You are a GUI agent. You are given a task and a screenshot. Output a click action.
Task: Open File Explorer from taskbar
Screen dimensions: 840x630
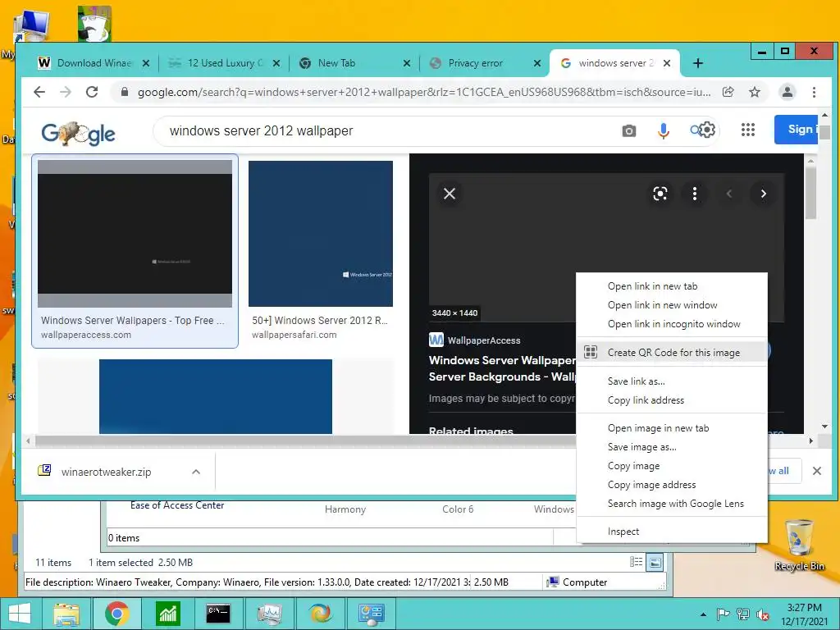pyautogui.click(x=66, y=614)
